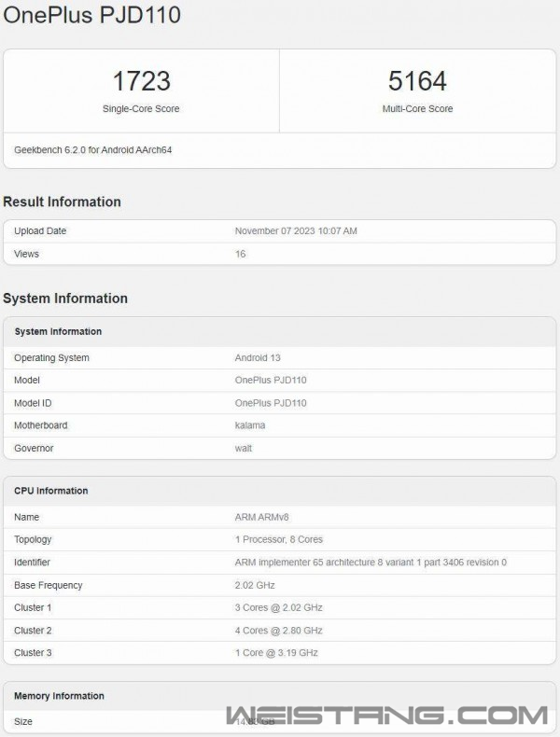Click the Memory Information table header
Viewport: 560px width, 737px height.
pyautogui.click(x=59, y=696)
